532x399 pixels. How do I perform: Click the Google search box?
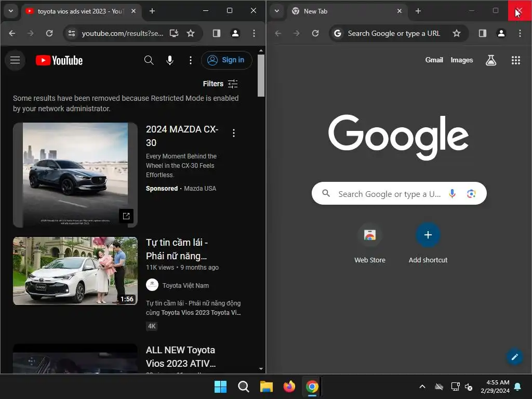(x=399, y=193)
